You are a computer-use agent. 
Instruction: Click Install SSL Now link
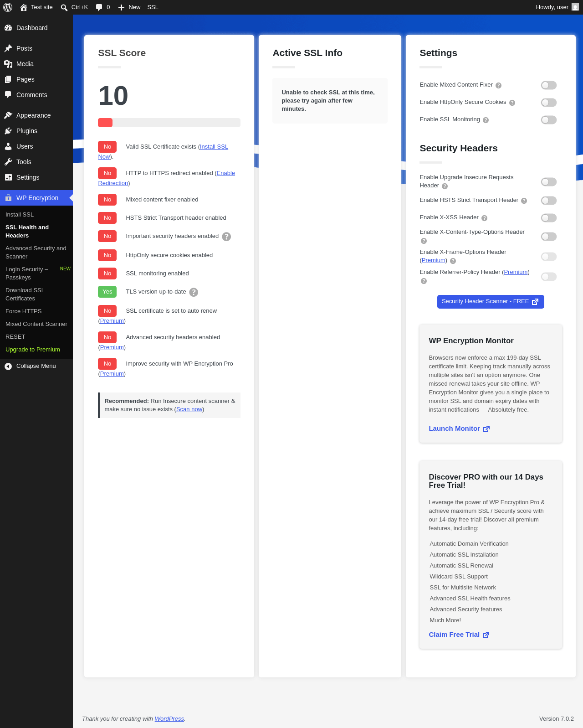214,147
